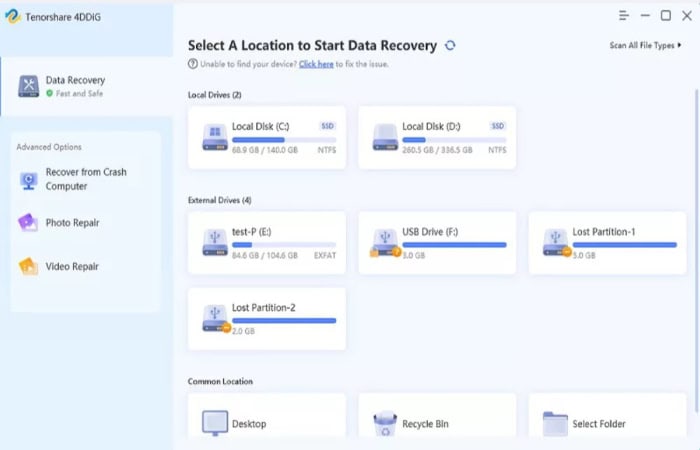Click the 'Select A Location to Start Data Recovery' title
This screenshot has height=450, width=700.
click(312, 46)
